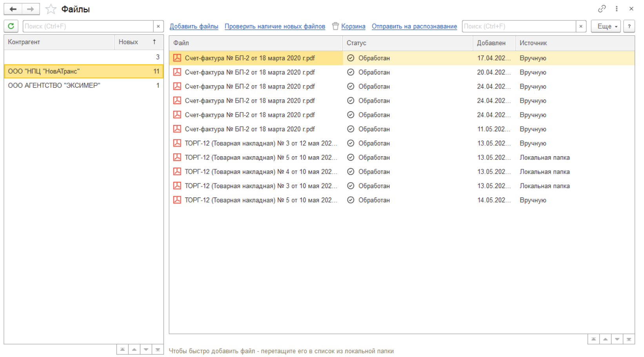Viewport: 644px width, 357px height.
Task: Move down one row in contractor list
Action: 146,349
